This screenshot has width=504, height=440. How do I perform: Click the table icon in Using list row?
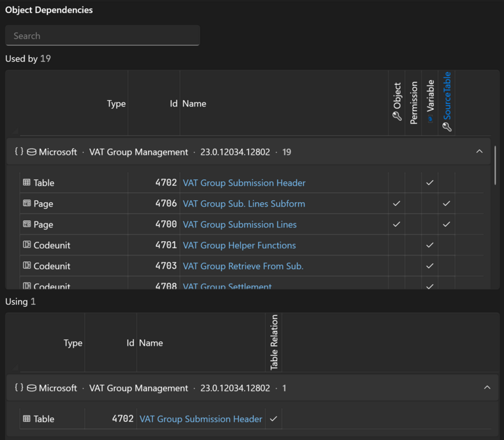[x=27, y=419]
